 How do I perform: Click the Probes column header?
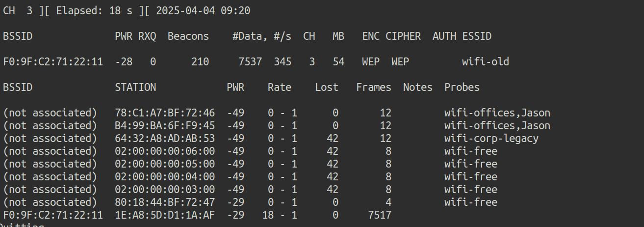tap(462, 87)
